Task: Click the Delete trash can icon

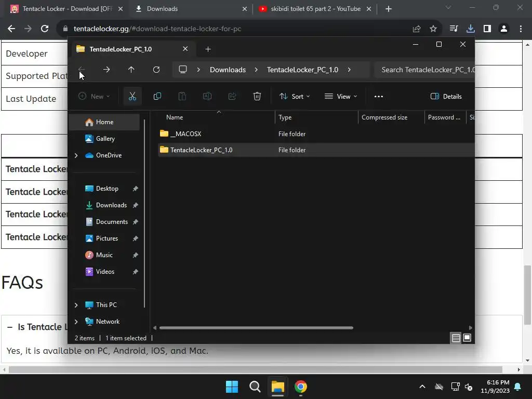Action: tap(257, 96)
